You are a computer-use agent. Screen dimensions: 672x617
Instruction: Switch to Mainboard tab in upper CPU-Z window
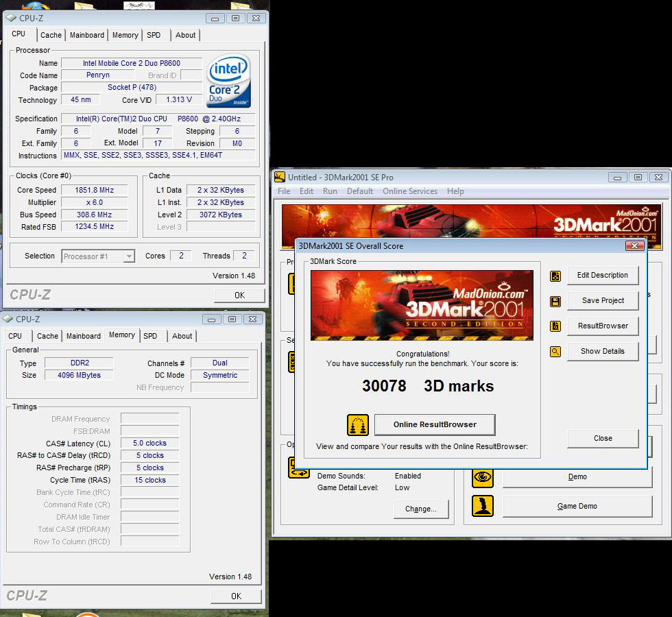coord(87,35)
